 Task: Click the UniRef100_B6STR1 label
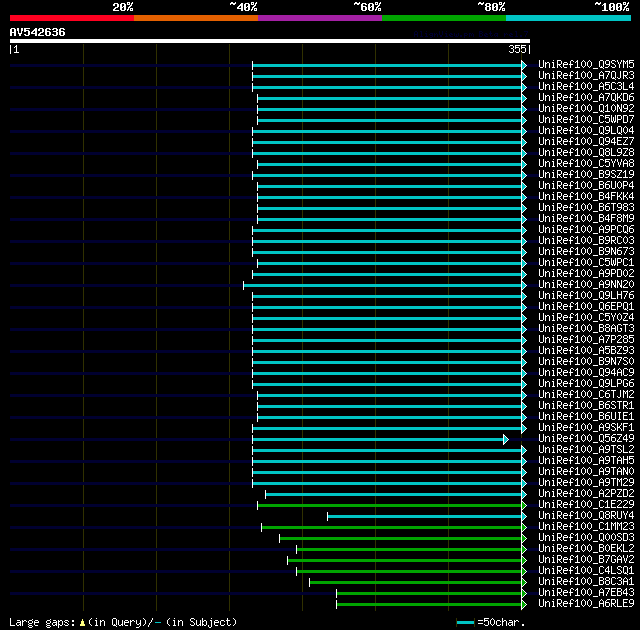click(x=586, y=406)
